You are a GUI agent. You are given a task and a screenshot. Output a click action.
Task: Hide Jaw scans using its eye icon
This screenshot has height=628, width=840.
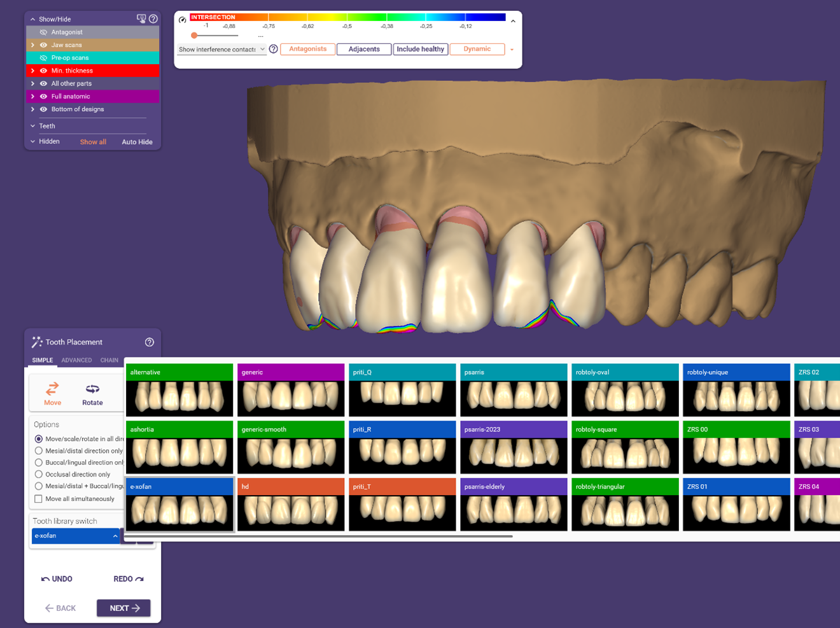coord(43,45)
